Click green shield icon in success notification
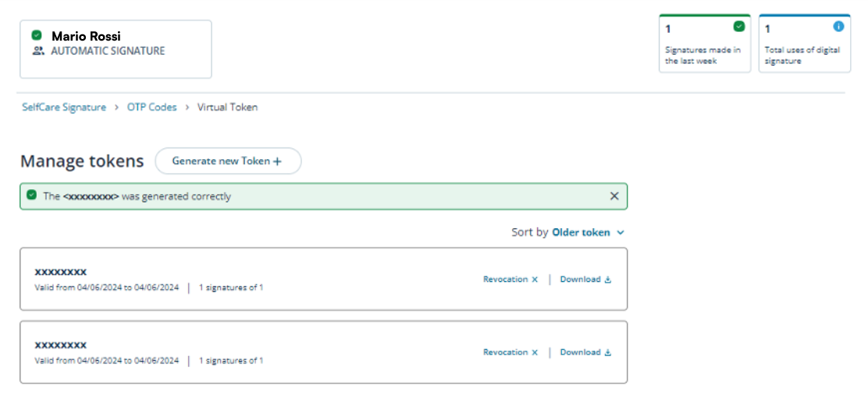868x403 pixels. [31, 196]
